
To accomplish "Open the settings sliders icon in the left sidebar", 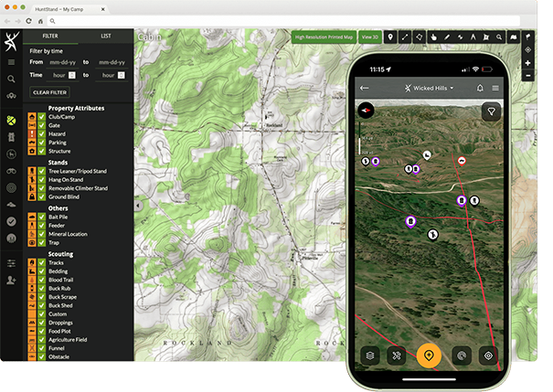I will pyautogui.click(x=11, y=263).
